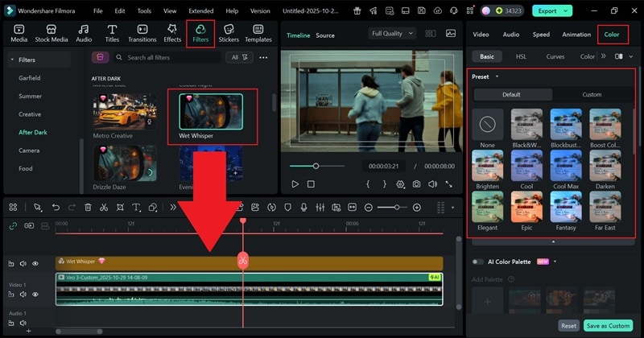Open the Templates panel
644x338 pixels.
pyautogui.click(x=258, y=33)
